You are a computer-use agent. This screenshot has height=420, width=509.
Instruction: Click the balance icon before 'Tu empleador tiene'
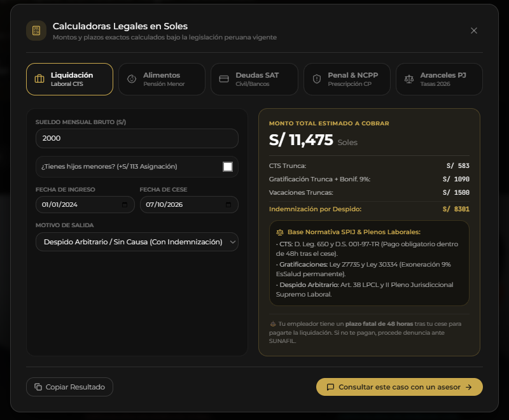coord(273,324)
